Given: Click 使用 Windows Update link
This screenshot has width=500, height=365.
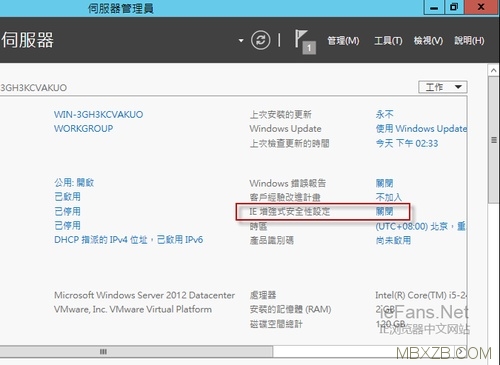Looking at the screenshot, I should 421,129.
